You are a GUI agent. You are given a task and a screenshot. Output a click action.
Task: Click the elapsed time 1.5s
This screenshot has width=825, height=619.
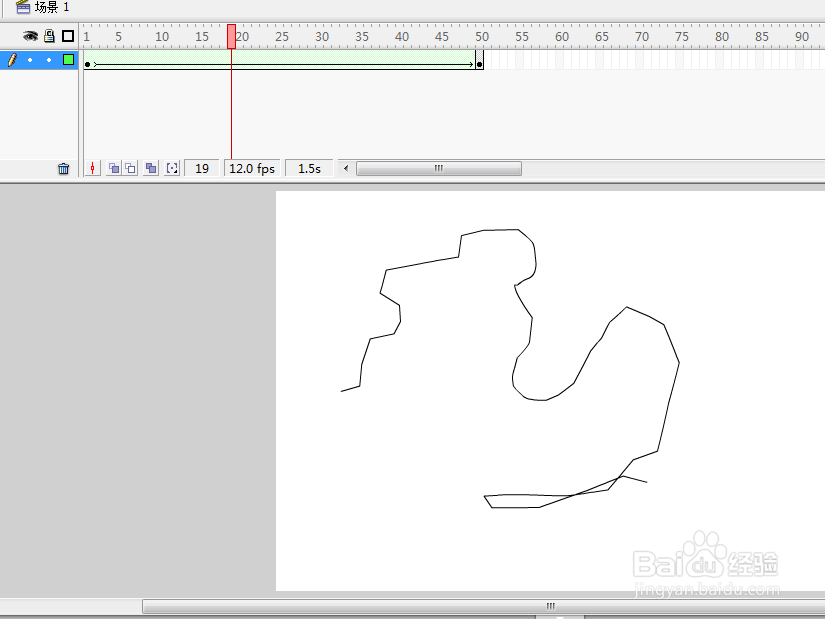click(x=309, y=168)
